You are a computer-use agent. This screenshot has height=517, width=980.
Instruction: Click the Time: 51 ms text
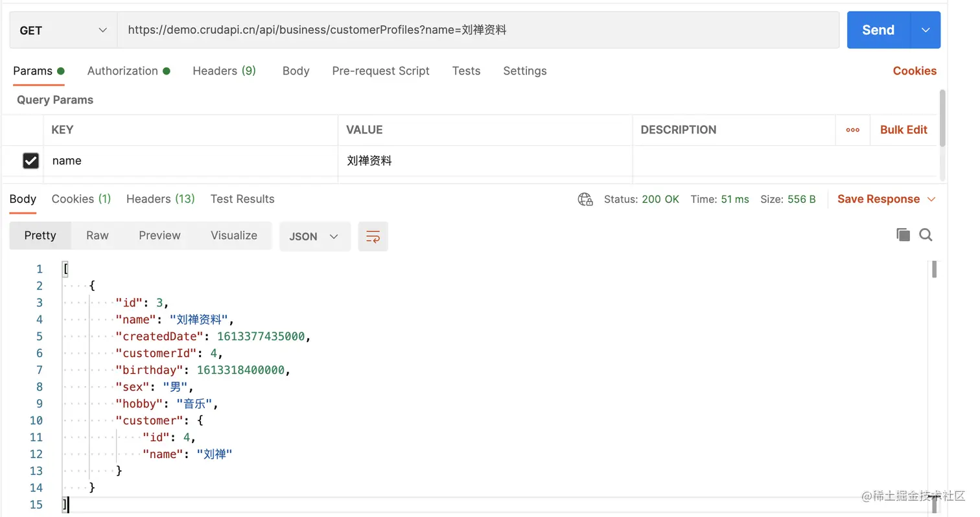pos(719,199)
